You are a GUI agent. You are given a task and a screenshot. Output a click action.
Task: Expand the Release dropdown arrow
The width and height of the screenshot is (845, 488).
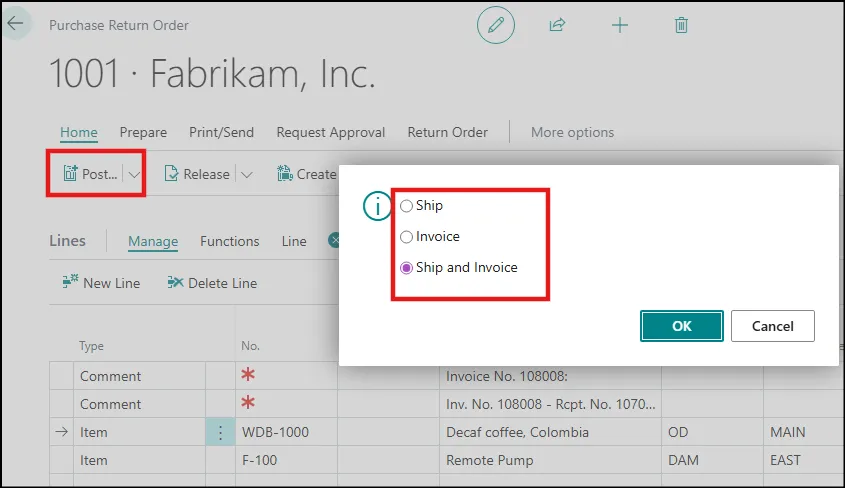247,175
